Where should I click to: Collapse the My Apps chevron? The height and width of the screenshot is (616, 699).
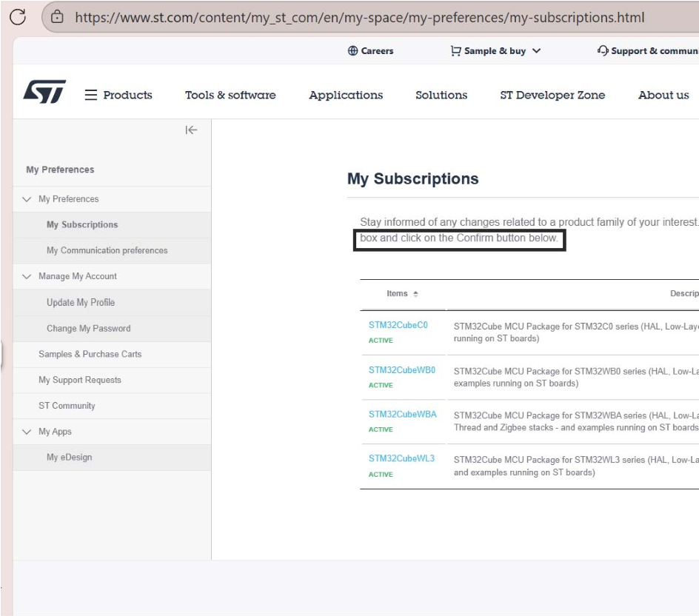(27, 432)
